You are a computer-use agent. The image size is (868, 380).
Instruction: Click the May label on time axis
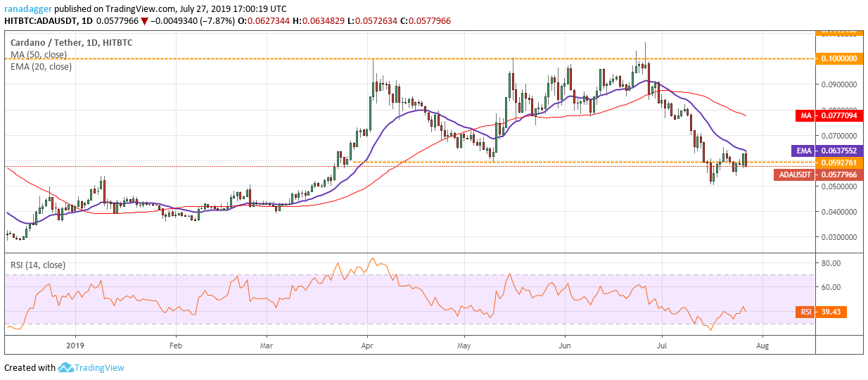click(x=464, y=346)
